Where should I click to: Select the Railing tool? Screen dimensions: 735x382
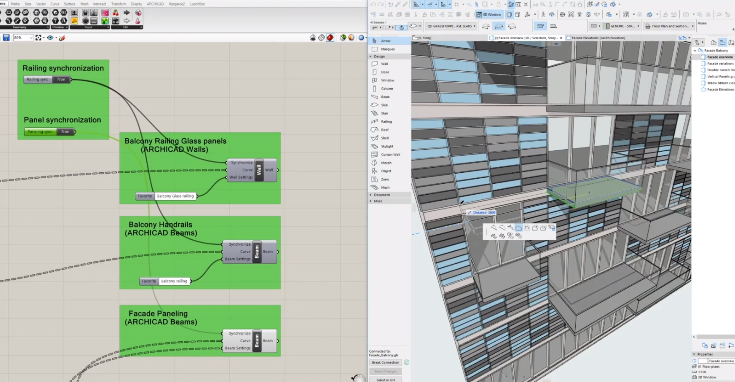(x=386, y=121)
